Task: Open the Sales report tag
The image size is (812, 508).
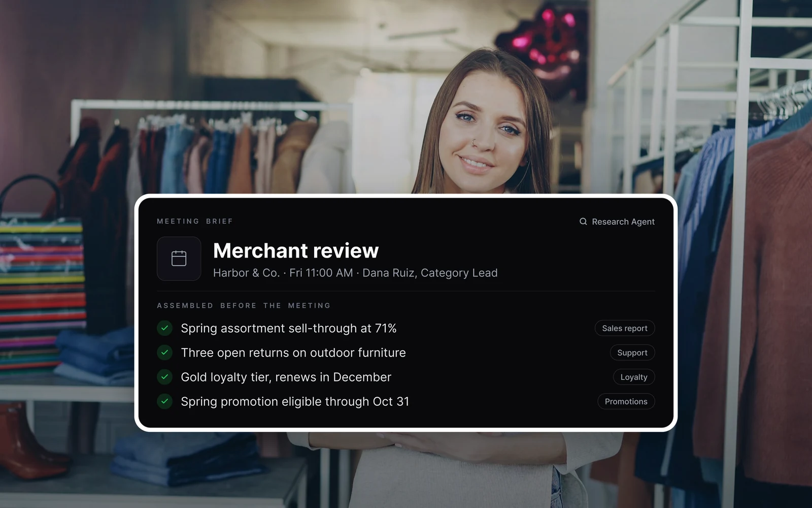Action: (625, 328)
